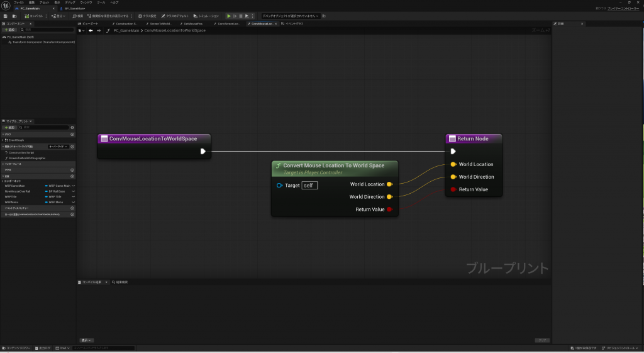Open ウィンドウ (Window) menu

86,3
